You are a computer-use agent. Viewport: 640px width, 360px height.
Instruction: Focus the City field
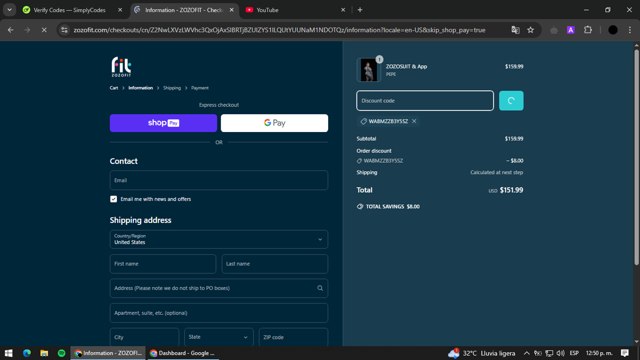point(144,337)
